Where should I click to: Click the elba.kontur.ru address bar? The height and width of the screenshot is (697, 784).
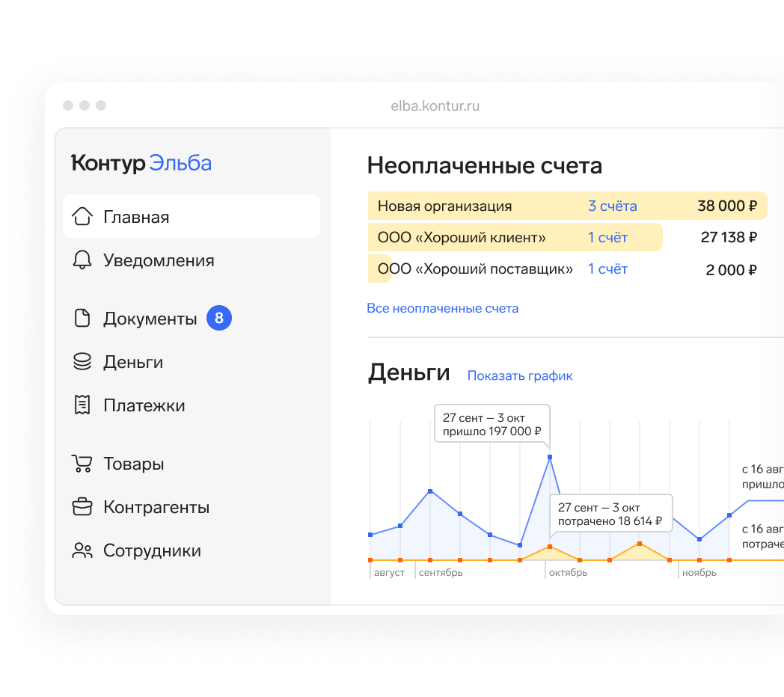pyautogui.click(x=435, y=106)
